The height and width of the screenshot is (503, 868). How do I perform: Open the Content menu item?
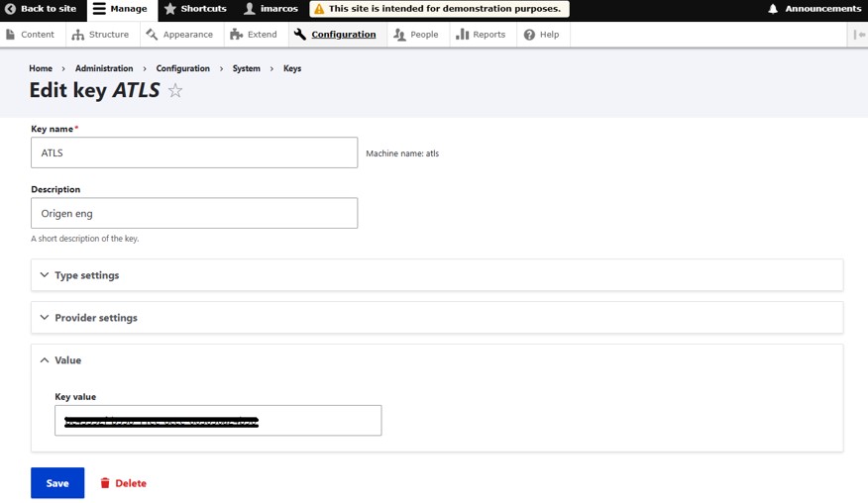pos(30,35)
